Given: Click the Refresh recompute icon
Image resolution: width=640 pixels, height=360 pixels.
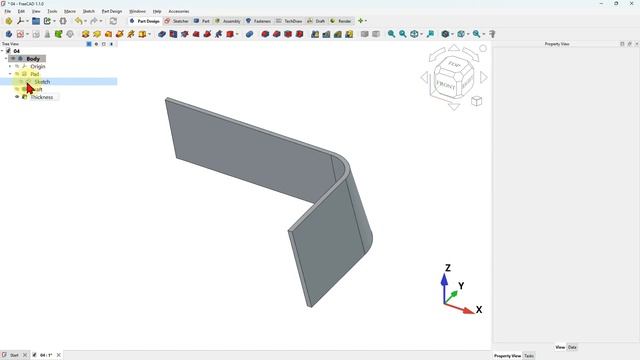Looking at the screenshot, I should 113,21.
